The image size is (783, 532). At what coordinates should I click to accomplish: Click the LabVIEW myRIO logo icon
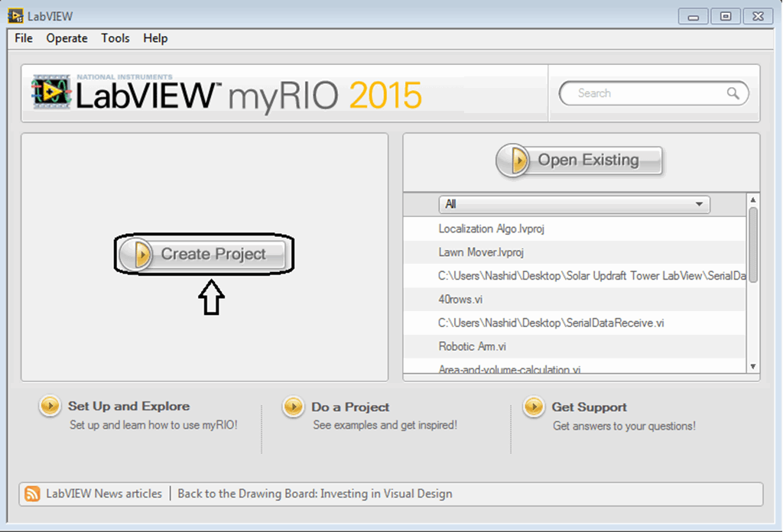(x=51, y=92)
